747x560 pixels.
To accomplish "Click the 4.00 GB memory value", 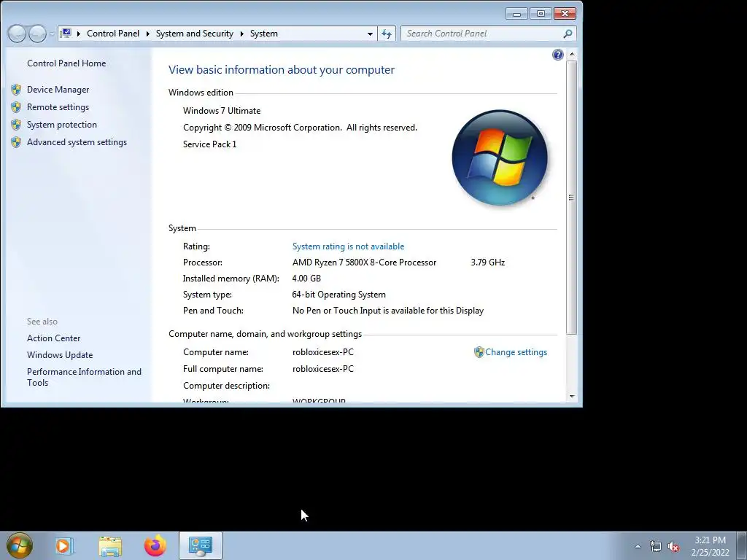I will coord(306,279).
